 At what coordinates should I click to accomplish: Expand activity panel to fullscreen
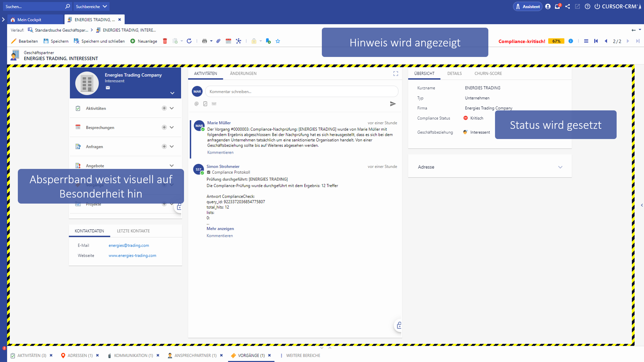point(396,73)
